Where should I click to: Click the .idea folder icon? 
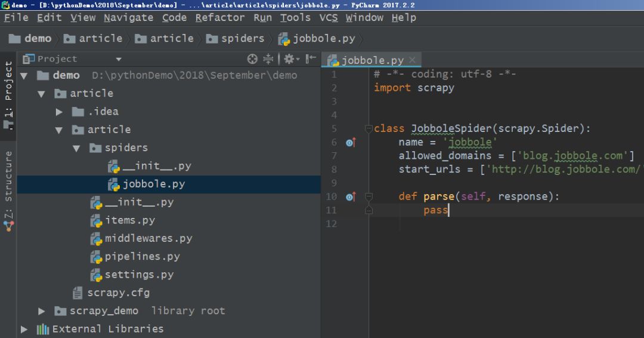tap(78, 112)
